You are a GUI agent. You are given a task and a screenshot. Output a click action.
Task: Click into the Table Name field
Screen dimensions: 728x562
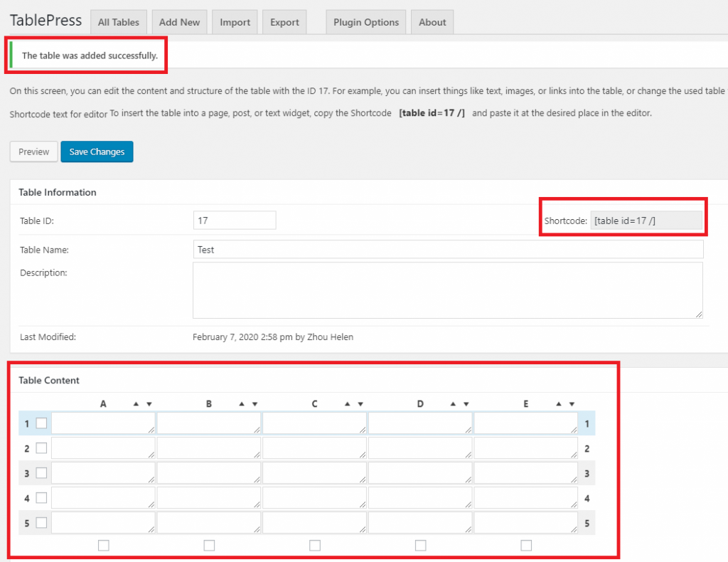click(x=448, y=250)
